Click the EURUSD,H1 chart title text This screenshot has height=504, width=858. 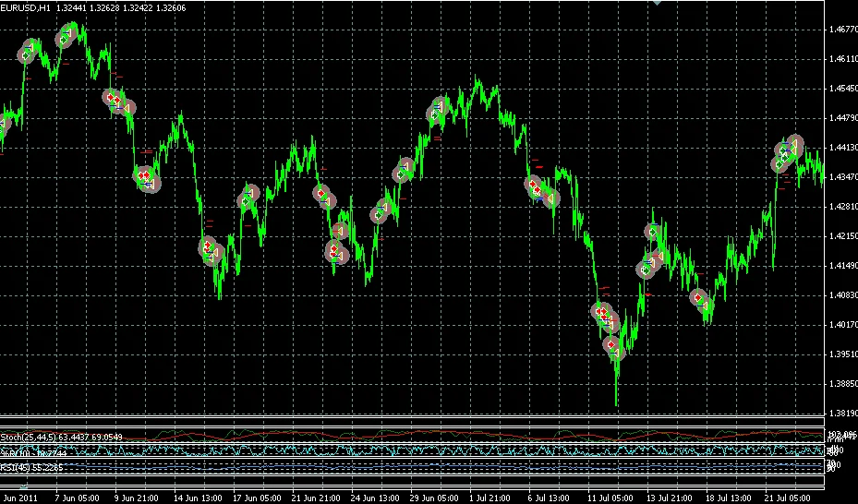25,7
